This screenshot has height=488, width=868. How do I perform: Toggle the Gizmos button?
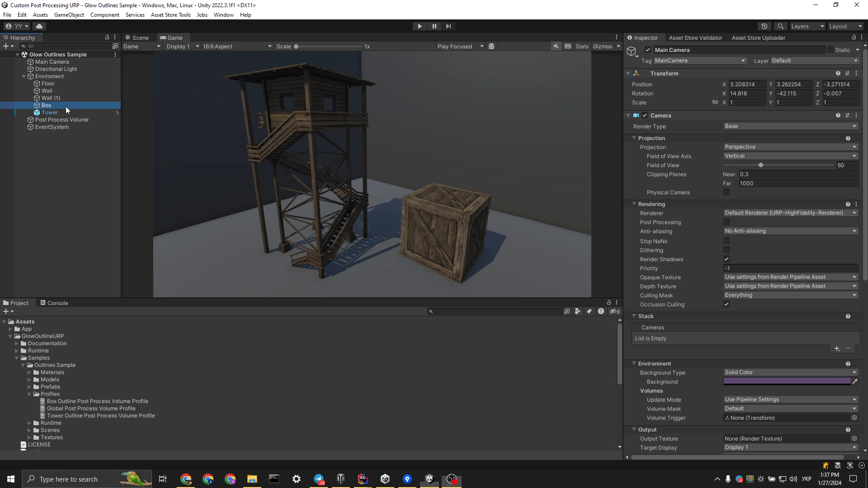[603, 47]
